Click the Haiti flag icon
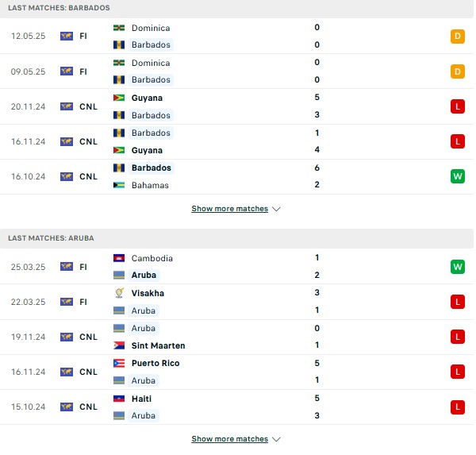This screenshot has width=476, height=455. 119,399
